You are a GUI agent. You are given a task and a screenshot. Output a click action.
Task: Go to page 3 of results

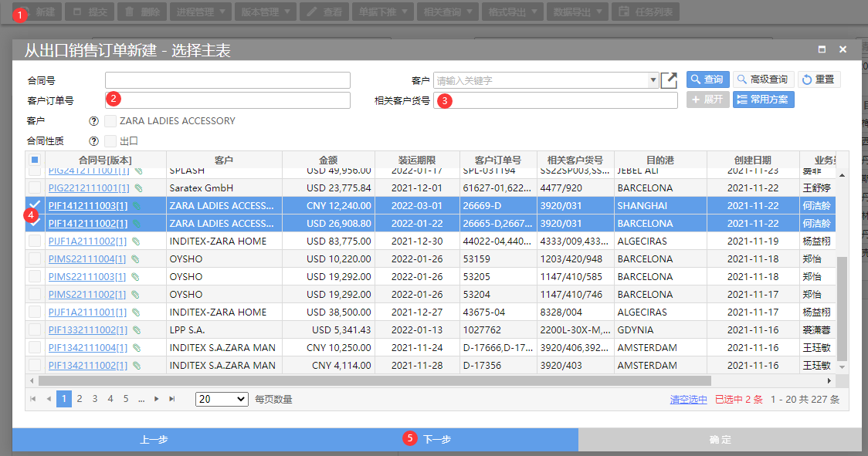tap(95, 399)
